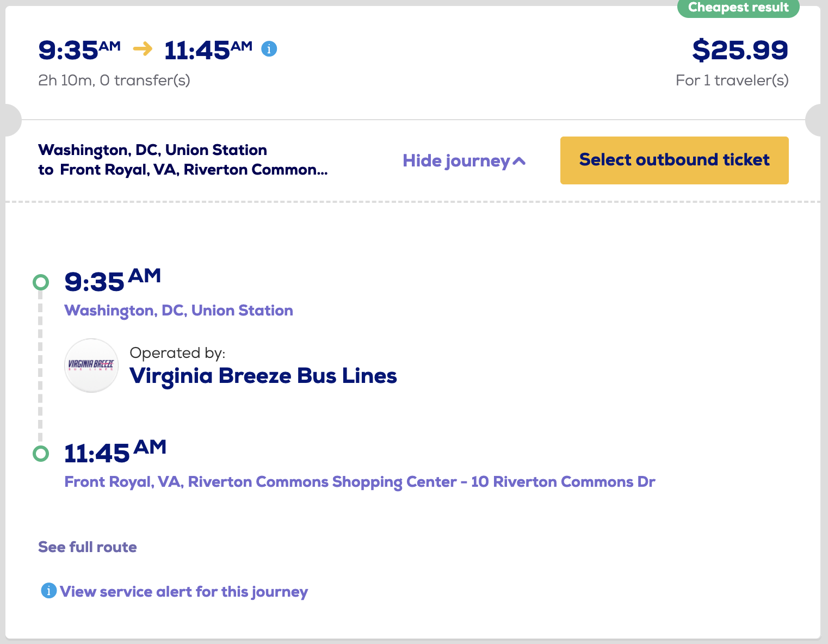Viewport: 828px width, 644px height.
Task: Click the 9:35 AM departure time header
Action: tap(79, 50)
